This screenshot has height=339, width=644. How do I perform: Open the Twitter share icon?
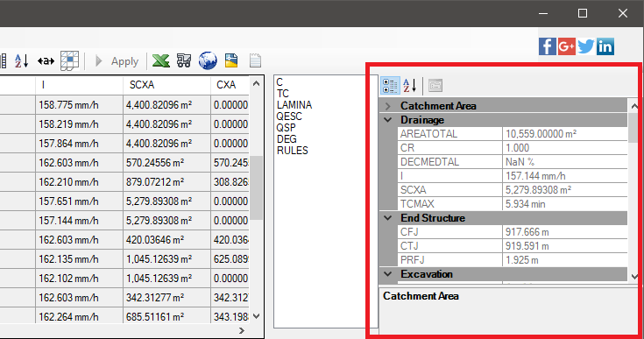click(x=586, y=46)
